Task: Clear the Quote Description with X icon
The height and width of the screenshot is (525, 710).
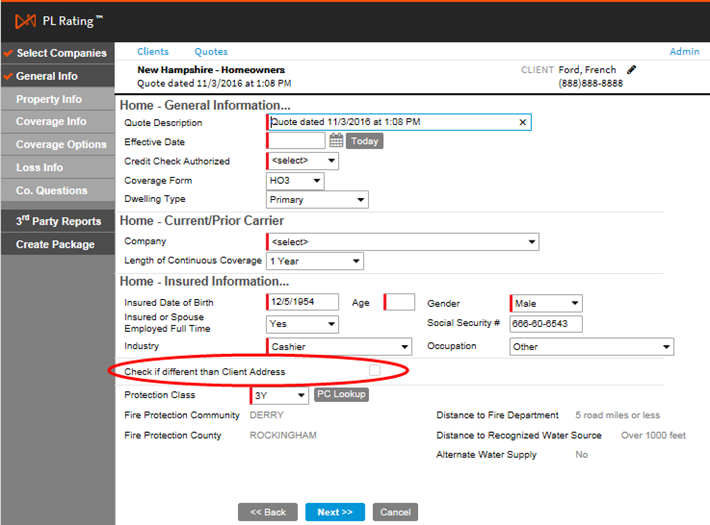Action: point(522,123)
